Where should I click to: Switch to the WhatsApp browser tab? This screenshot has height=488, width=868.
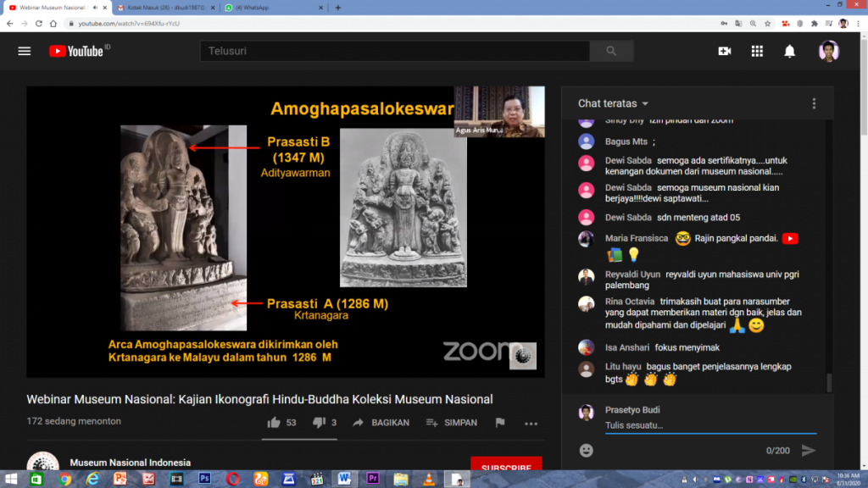point(270,8)
